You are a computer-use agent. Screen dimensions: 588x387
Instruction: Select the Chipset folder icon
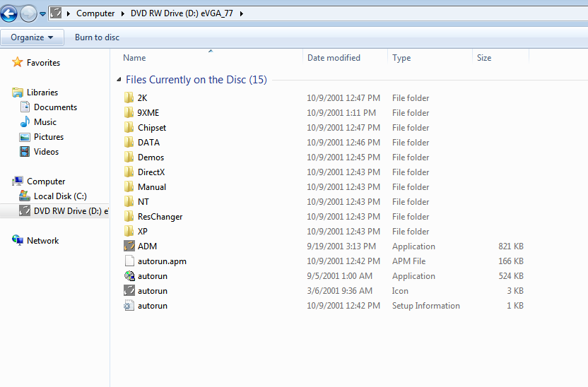click(129, 127)
